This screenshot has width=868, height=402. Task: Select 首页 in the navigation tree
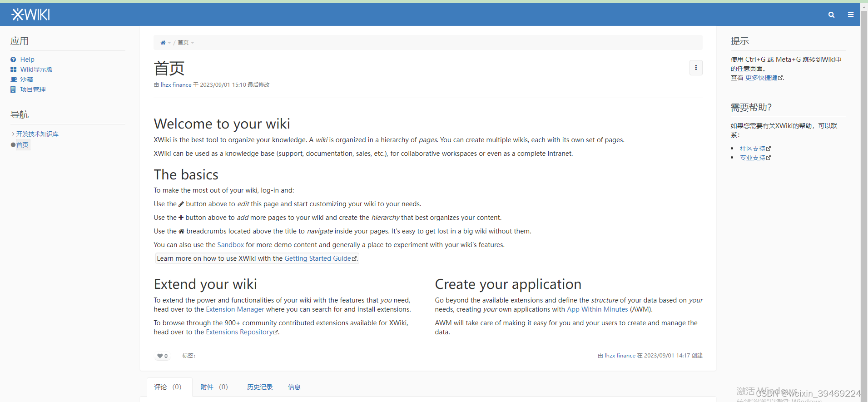pos(22,145)
